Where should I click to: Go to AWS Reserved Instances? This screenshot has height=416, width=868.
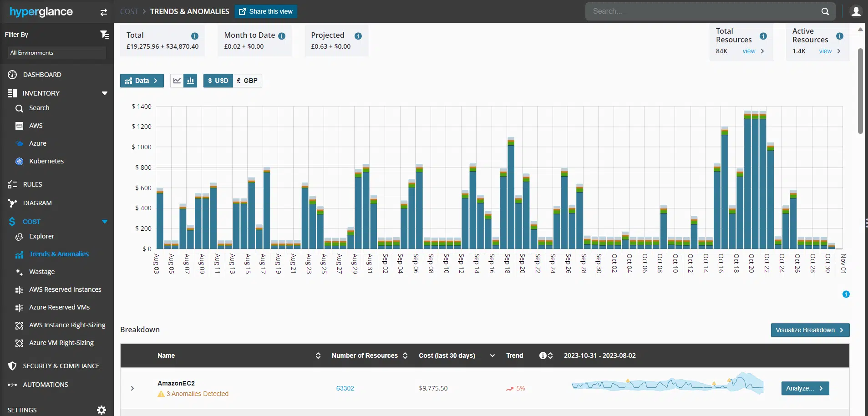click(x=65, y=289)
